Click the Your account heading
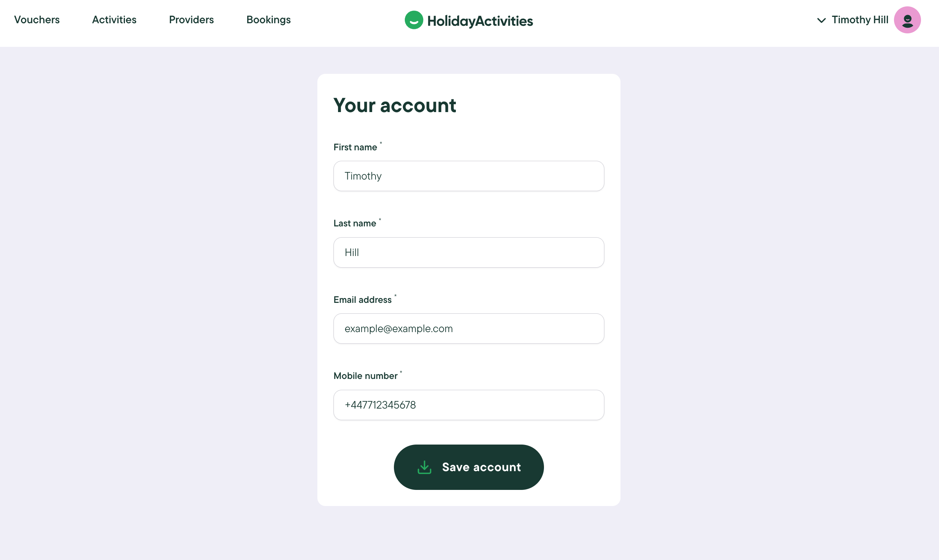The width and height of the screenshot is (939, 560). pyautogui.click(x=395, y=105)
